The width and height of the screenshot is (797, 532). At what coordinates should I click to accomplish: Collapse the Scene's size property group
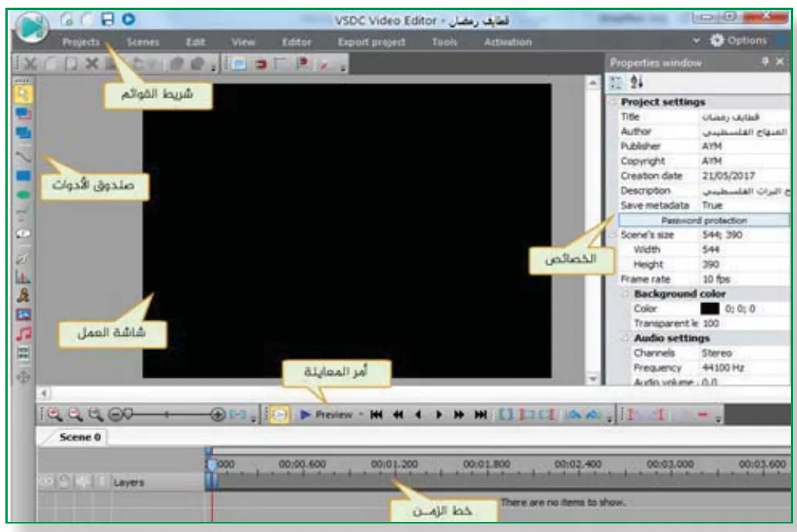614,235
